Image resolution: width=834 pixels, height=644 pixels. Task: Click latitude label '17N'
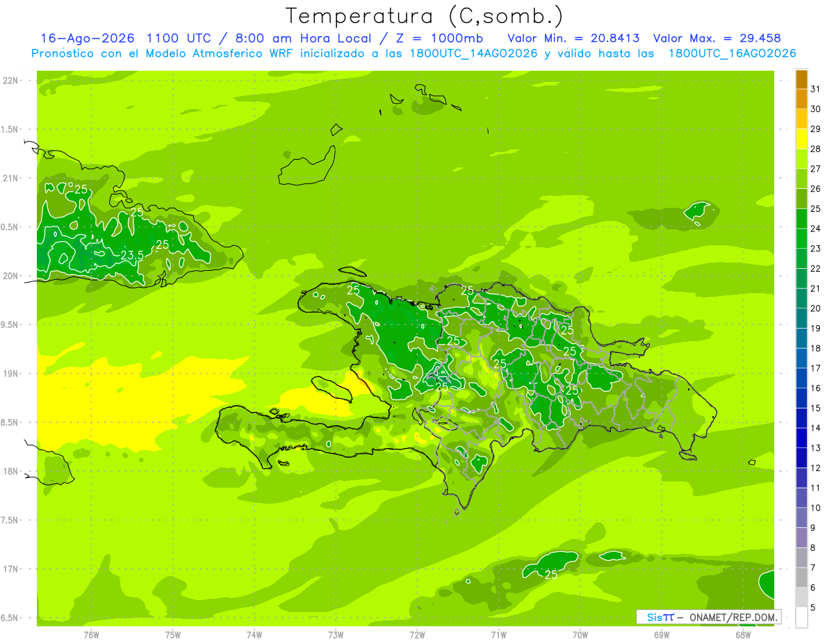coord(11,570)
